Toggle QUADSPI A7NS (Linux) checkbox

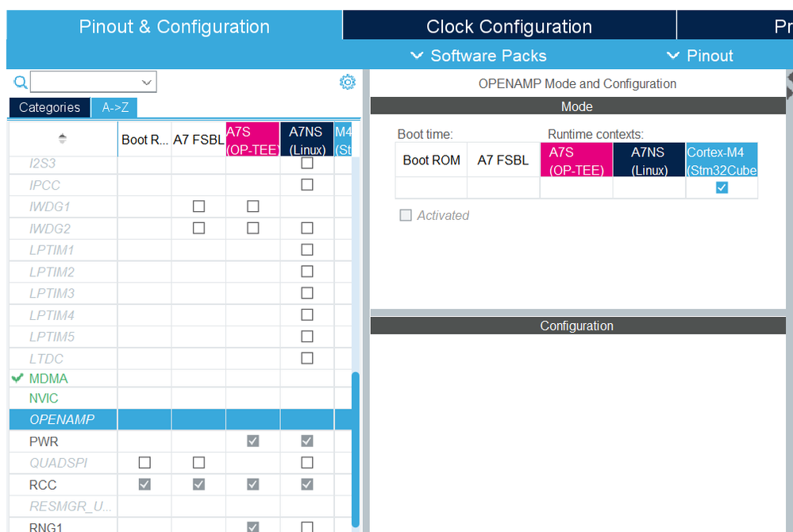click(307, 463)
